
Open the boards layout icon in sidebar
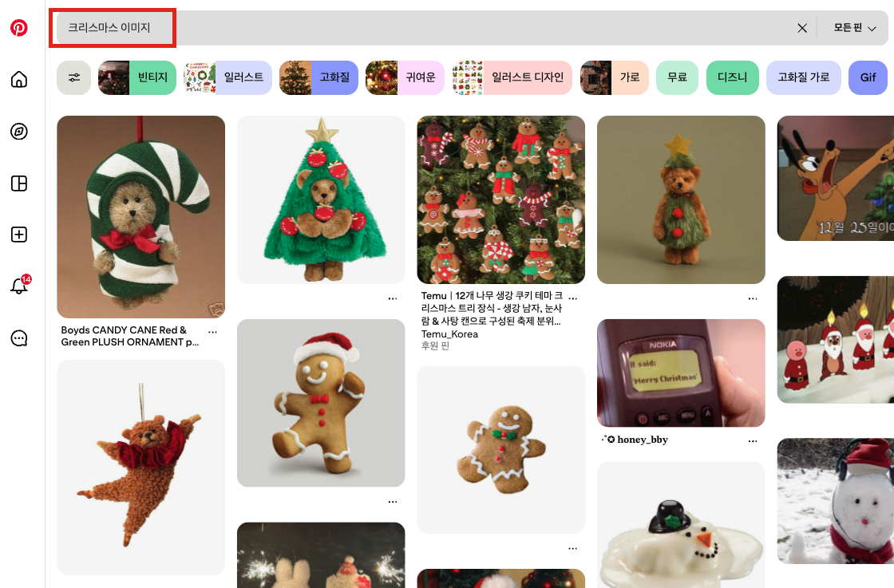(x=19, y=184)
